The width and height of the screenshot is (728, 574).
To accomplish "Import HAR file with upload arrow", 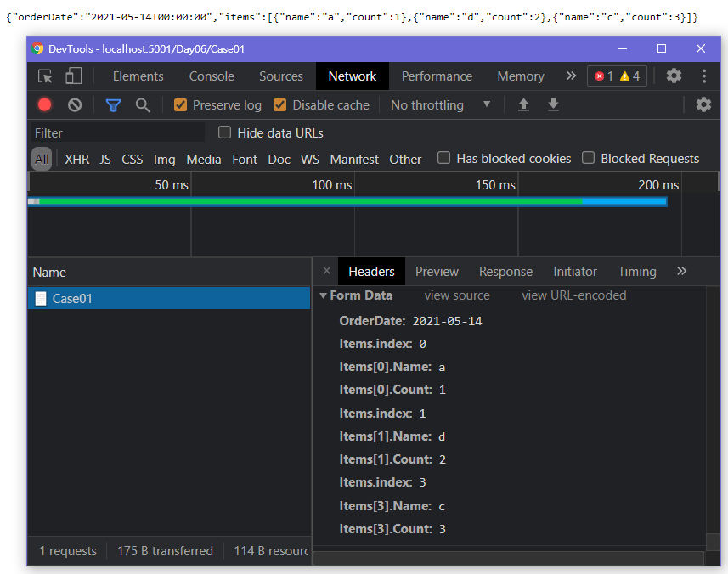I will (523, 105).
